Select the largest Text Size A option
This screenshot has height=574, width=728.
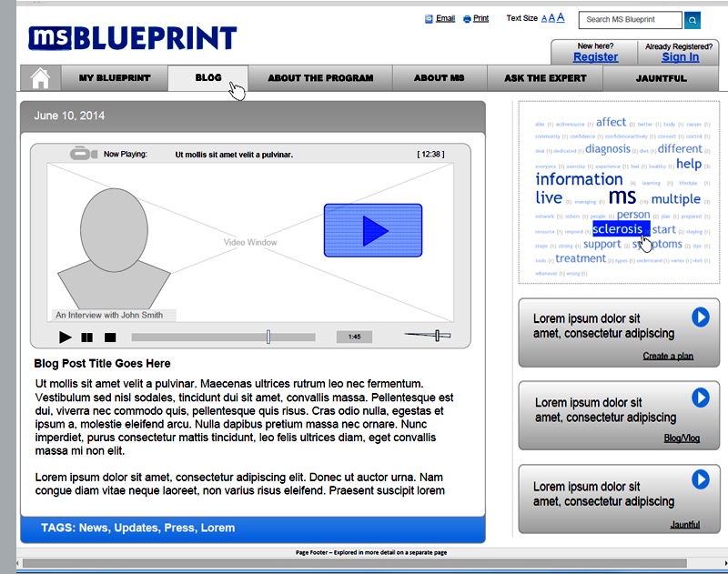point(560,17)
